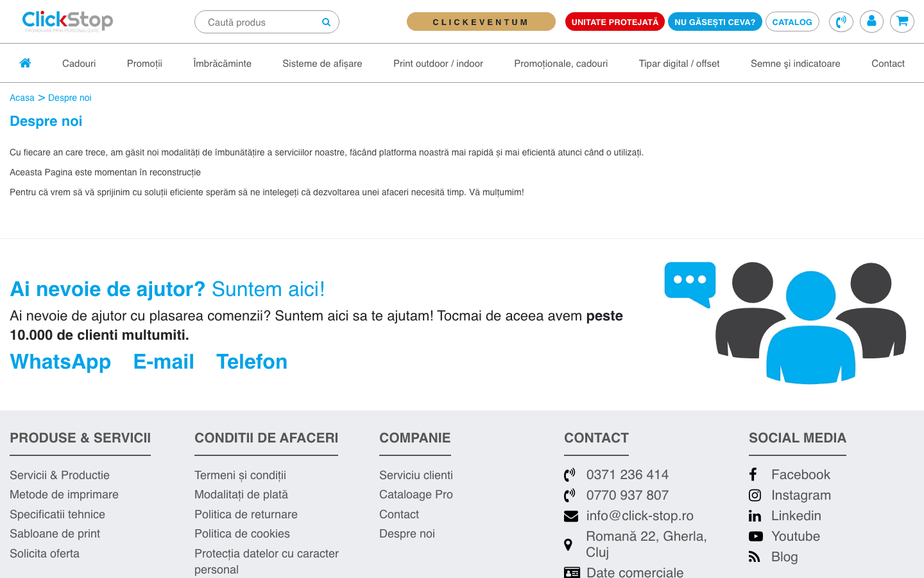Click the search magnifier icon
Screen dimensions: 924x578
[326, 22]
